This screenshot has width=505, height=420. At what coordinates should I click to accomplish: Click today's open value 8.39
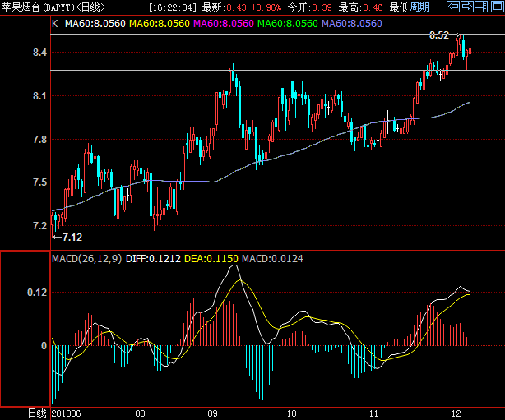[322, 7]
